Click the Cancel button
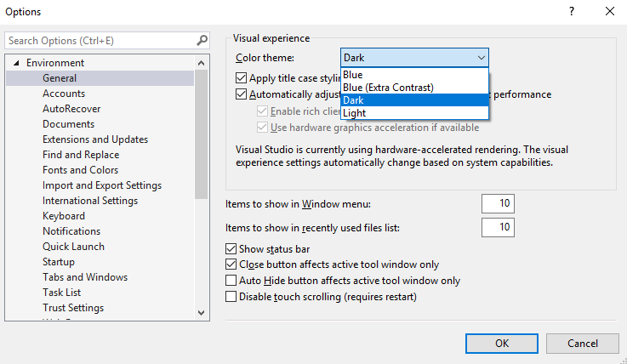 pos(582,344)
